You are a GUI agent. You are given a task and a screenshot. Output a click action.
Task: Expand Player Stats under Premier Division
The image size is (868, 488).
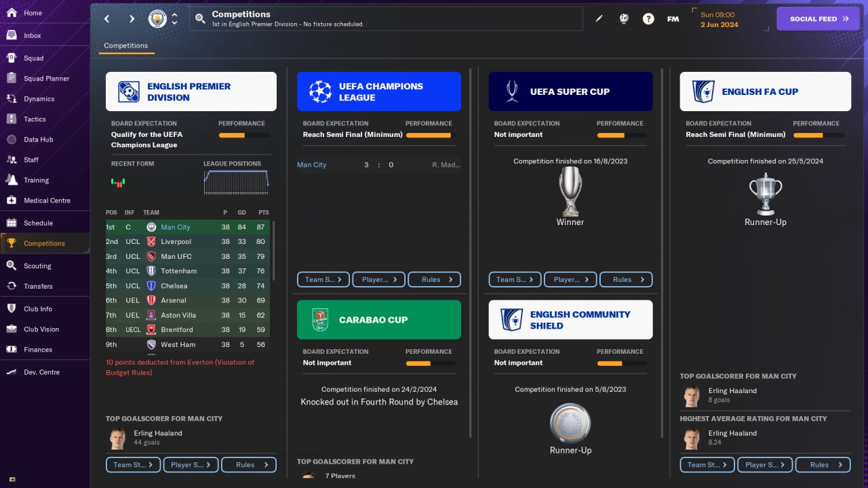coord(191,465)
